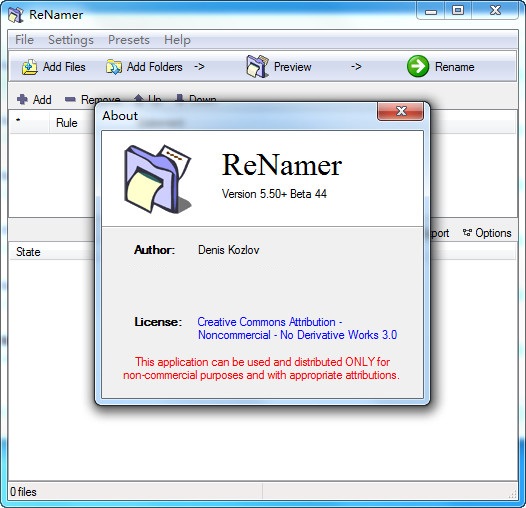The width and height of the screenshot is (526, 508).
Task: Click the 0 files status bar entry
Action: pyautogui.click(x=23, y=492)
